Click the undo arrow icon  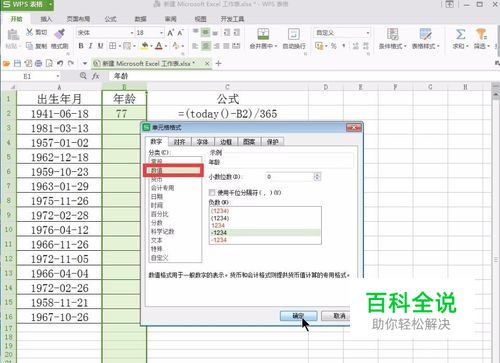60,63
